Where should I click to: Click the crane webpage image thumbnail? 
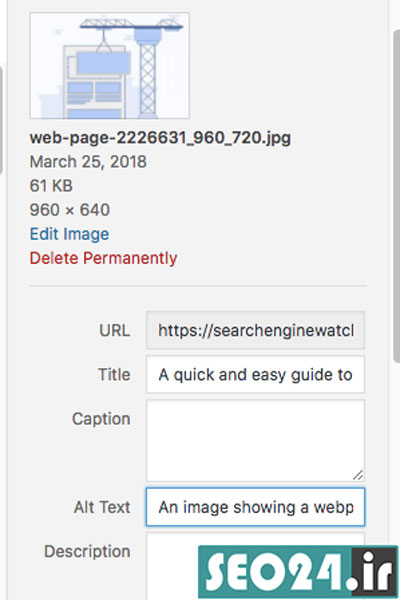point(109,65)
